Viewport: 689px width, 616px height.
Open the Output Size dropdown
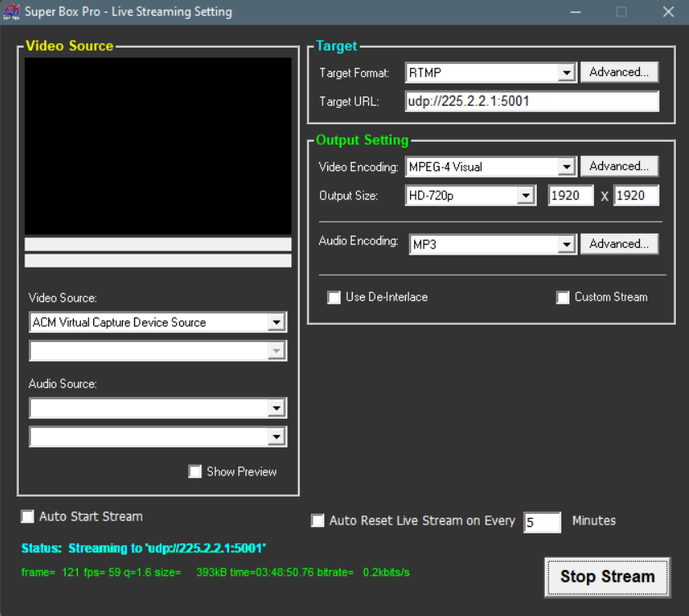[528, 195]
